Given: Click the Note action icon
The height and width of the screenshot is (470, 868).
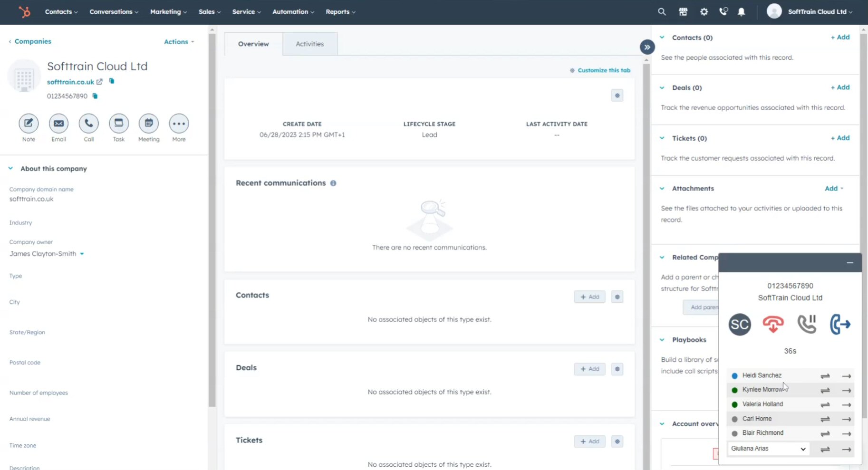Looking at the screenshot, I should pyautogui.click(x=29, y=124).
